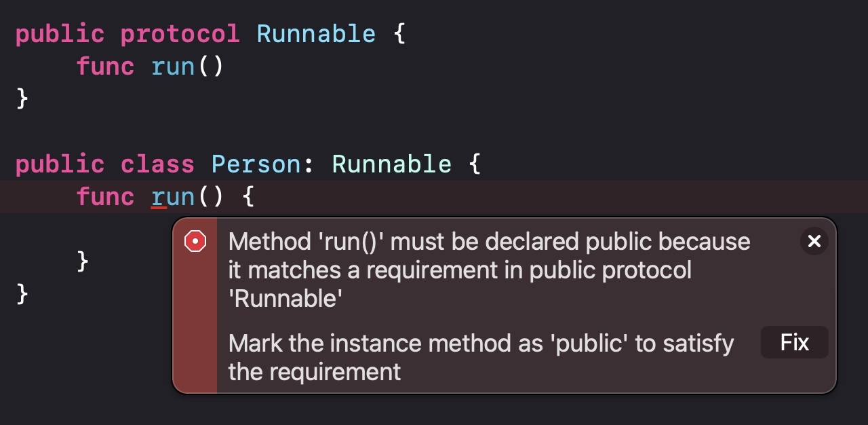The image size is (868, 425).
Task: Place cursor on 'Runnable' protocol name
Action: pos(316,34)
